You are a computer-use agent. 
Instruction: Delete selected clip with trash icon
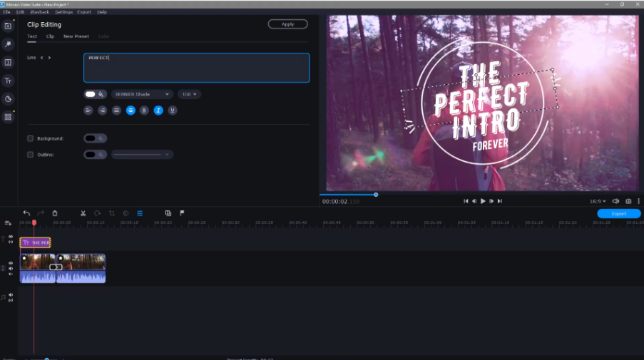[x=55, y=213]
